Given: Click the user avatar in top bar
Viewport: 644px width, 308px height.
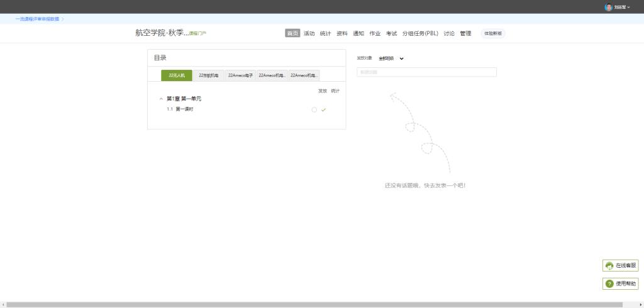Looking at the screenshot, I should (x=608, y=7).
